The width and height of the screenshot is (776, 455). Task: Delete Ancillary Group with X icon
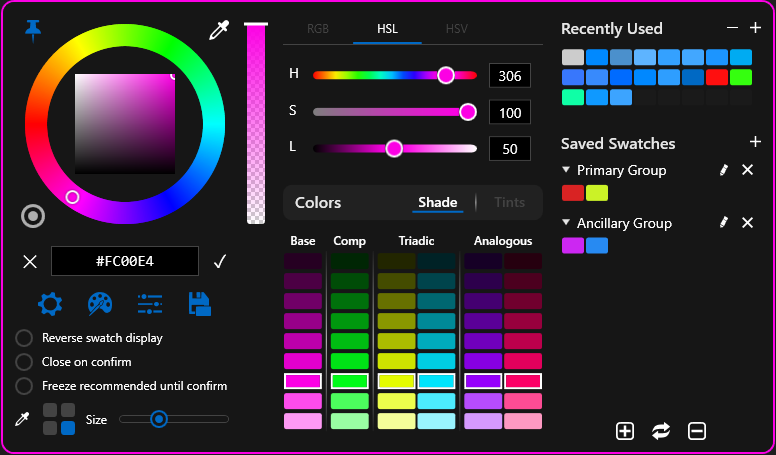click(x=747, y=222)
